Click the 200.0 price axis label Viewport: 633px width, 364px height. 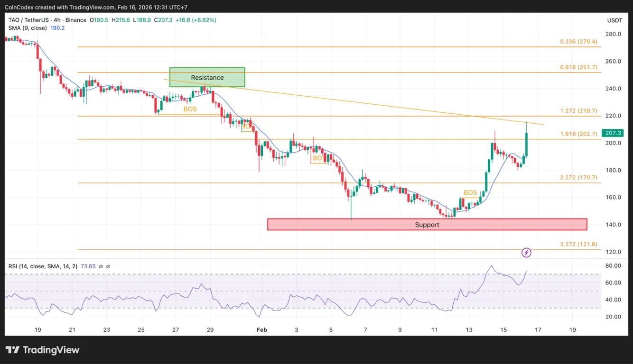tap(614, 143)
